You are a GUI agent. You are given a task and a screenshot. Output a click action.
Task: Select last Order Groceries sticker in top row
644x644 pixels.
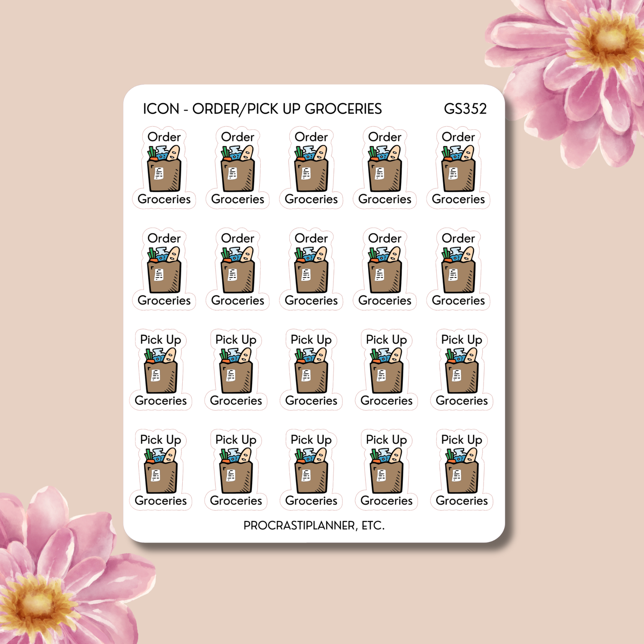(458, 168)
